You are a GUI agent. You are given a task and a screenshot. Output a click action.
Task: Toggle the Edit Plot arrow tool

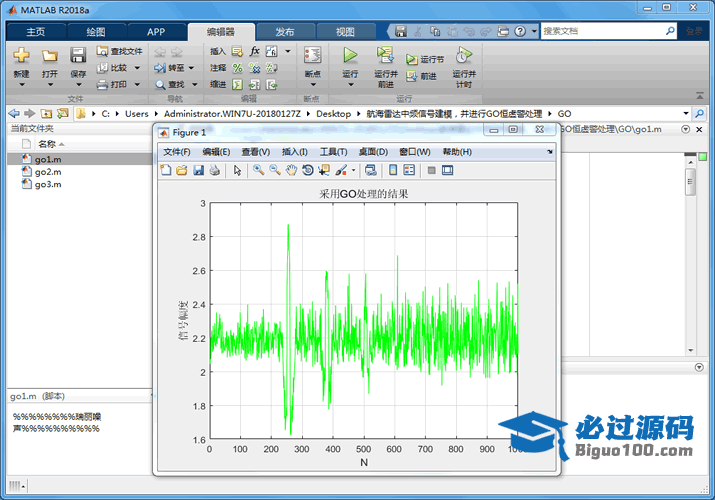click(238, 170)
